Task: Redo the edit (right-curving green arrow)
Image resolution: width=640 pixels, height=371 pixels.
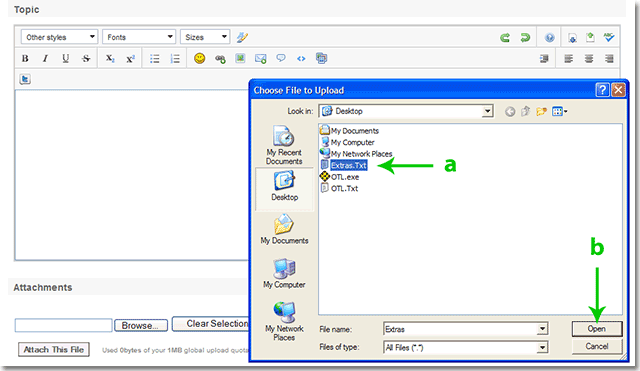Action: (x=525, y=38)
